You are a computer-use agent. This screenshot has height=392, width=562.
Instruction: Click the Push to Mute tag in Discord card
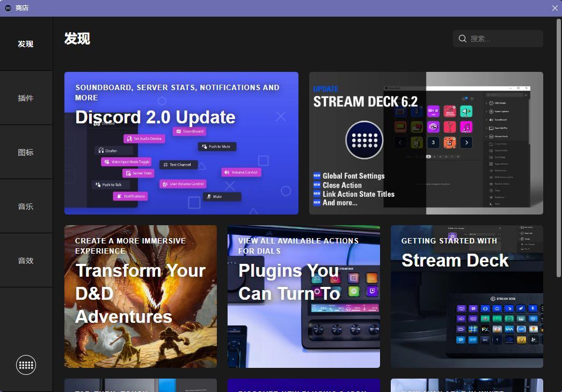pyautogui.click(x=217, y=146)
